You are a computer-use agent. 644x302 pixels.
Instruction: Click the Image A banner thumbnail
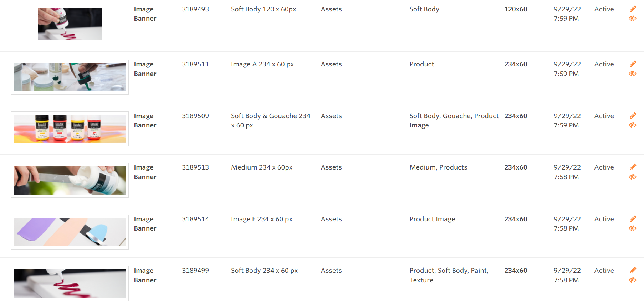click(70, 77)
